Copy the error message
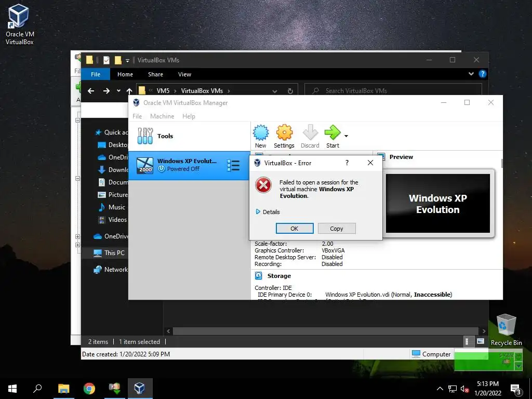The height and width of the screenshot is (399, 532). (337, 229)
